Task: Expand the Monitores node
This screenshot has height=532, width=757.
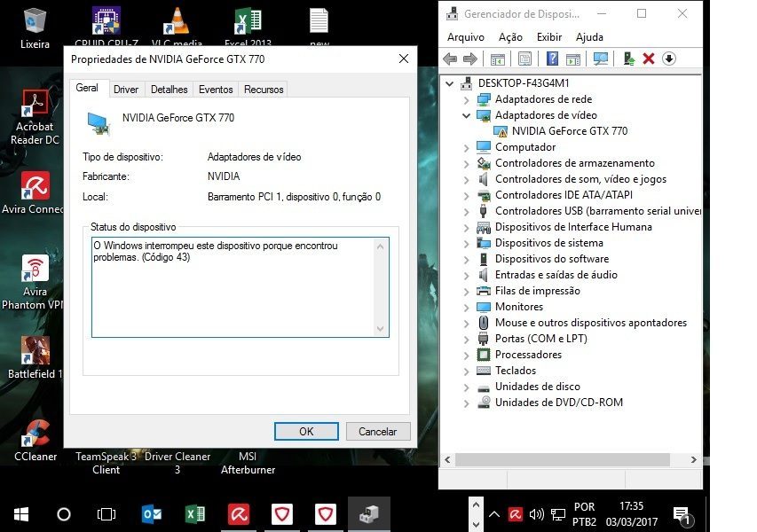Action: click(467, 308)
